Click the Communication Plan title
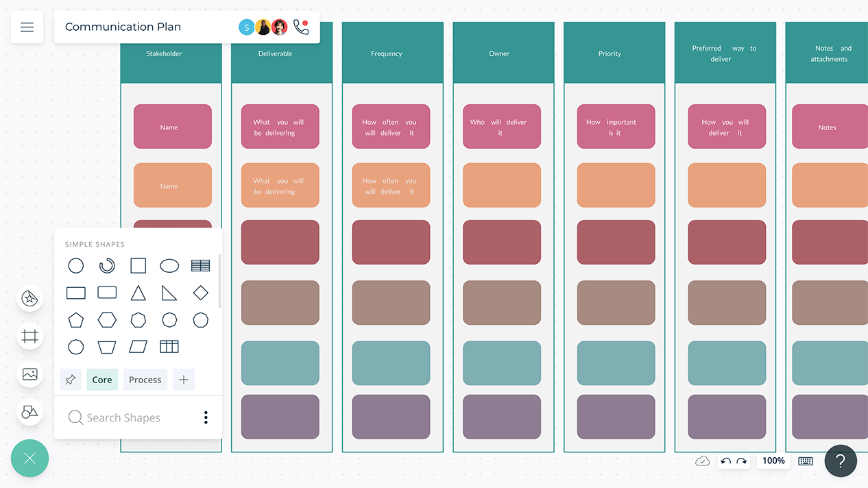The width and height of the screenshot is (868, 488). (123, 27)
